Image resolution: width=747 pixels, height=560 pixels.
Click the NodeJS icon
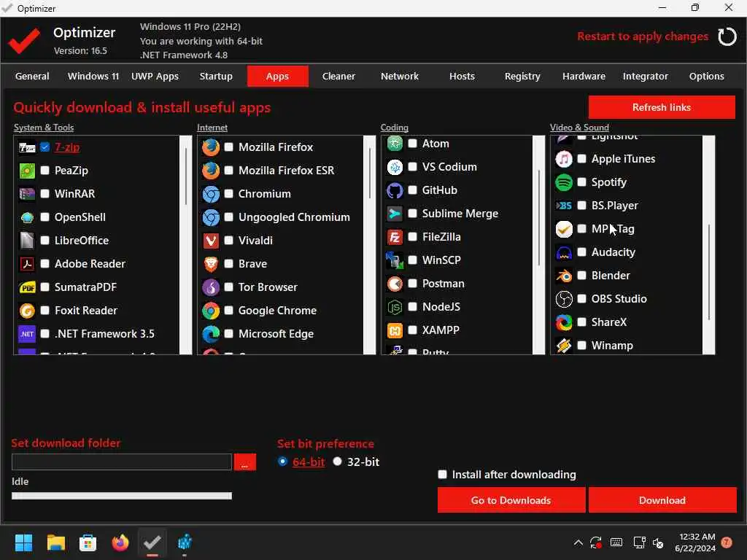point(395,307)
